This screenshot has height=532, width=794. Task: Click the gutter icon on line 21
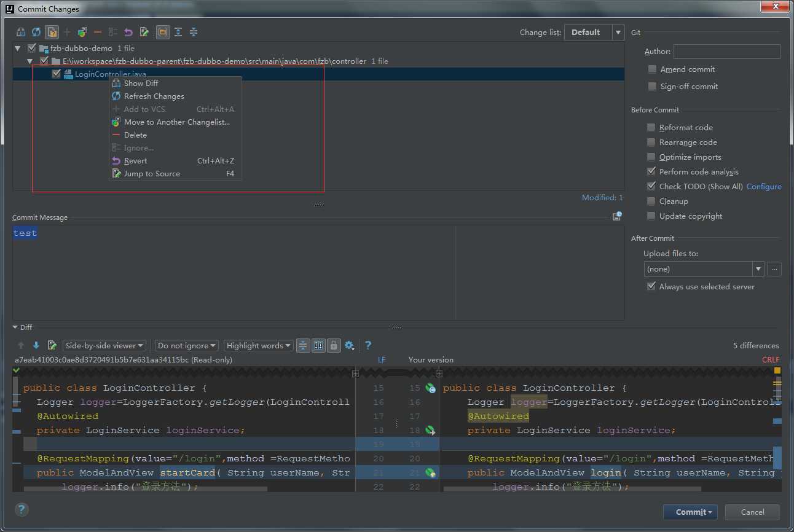(431, 473)
